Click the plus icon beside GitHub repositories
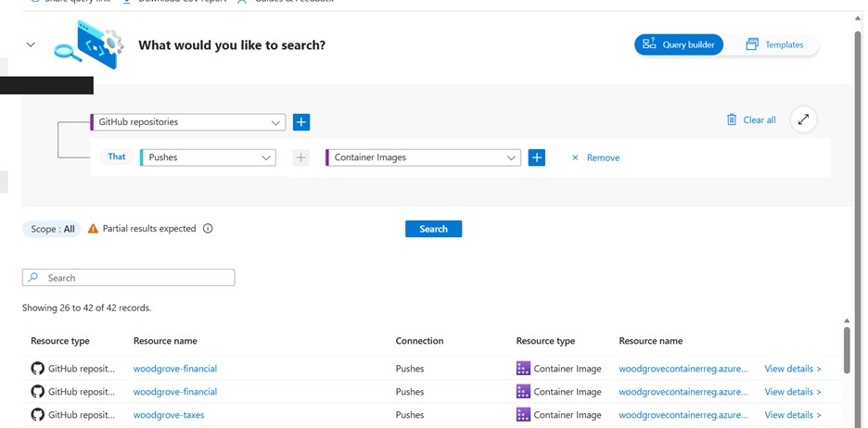The height and width of the screenshot is (428, 868). click(301, 121)
